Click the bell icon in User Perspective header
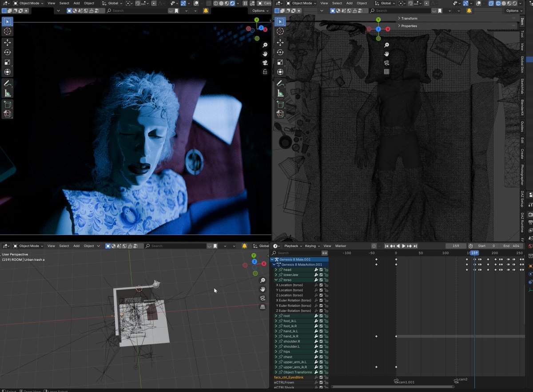The image size is (533, 392). [x=243, y=246]
